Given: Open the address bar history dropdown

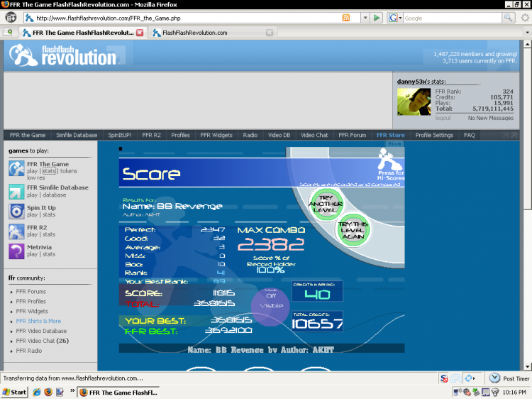Looking at the screenshot, I should (x=365, y=18).
